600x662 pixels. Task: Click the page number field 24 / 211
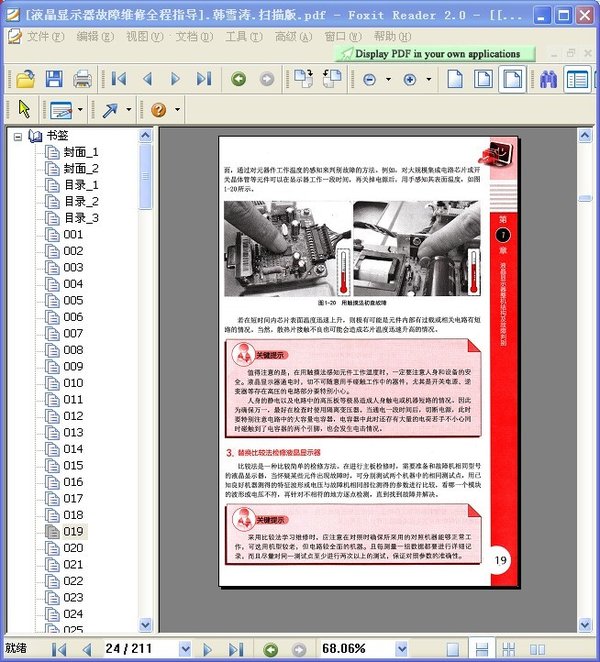[141, 648]
